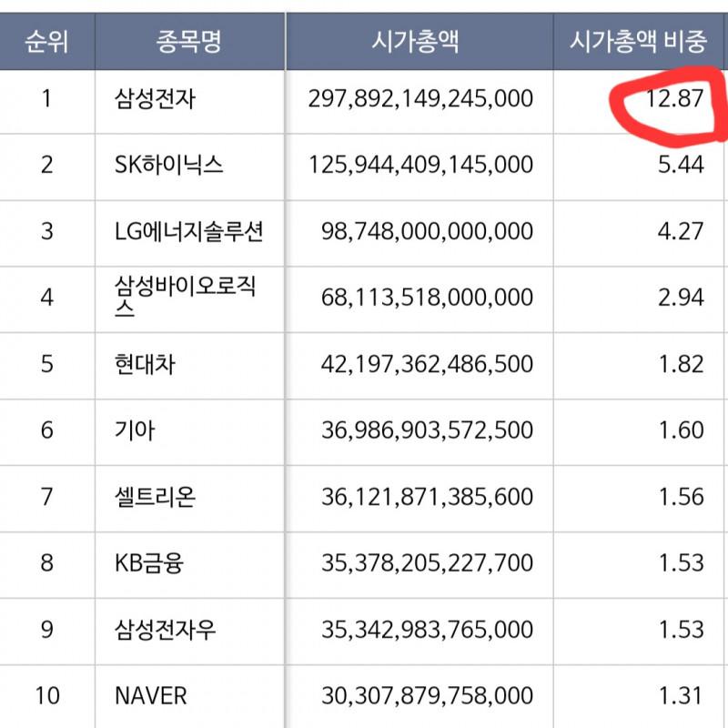Click the 현대차 stock name
This screenshot has width=728, height=728.
click(x=146, y=364)
